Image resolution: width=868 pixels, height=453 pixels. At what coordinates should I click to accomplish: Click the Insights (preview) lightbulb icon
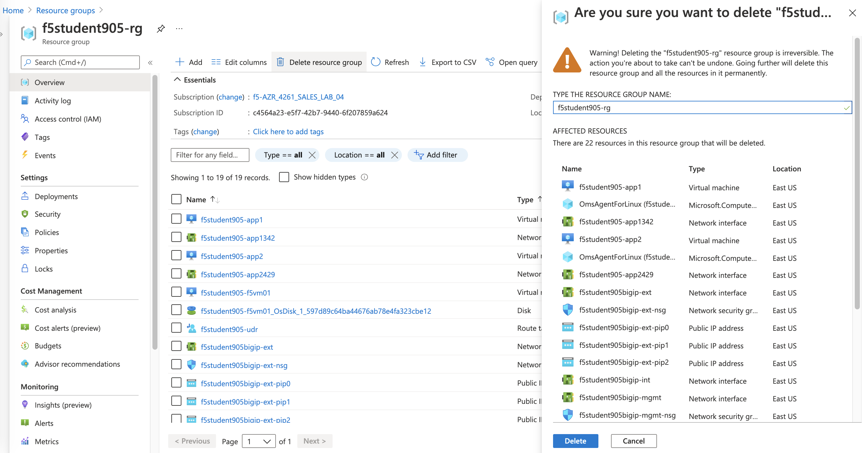coord(25,405)
